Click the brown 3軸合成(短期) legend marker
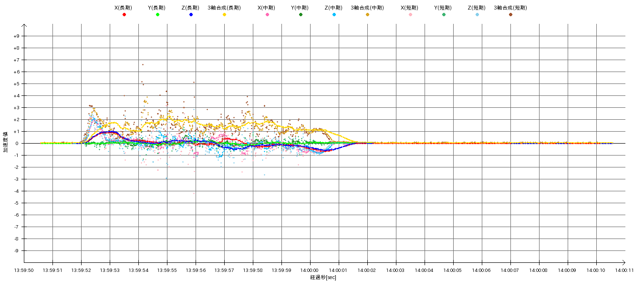644x291 pixels. (x=510, y=15)
